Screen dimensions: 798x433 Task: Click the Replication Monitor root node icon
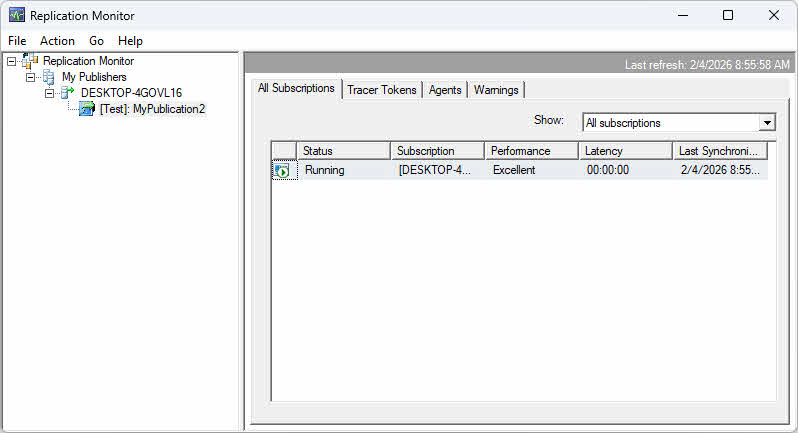point(30,61)
